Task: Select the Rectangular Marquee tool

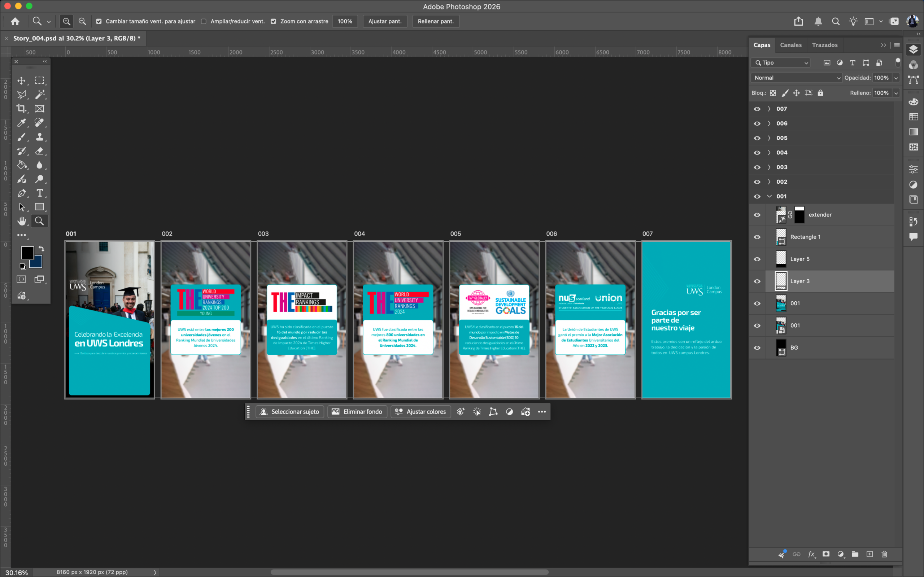Action: coord(39,80)
